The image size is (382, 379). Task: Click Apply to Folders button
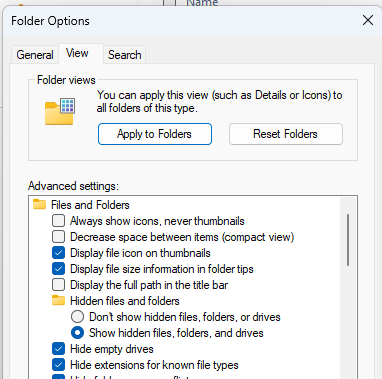coord(155,134)
